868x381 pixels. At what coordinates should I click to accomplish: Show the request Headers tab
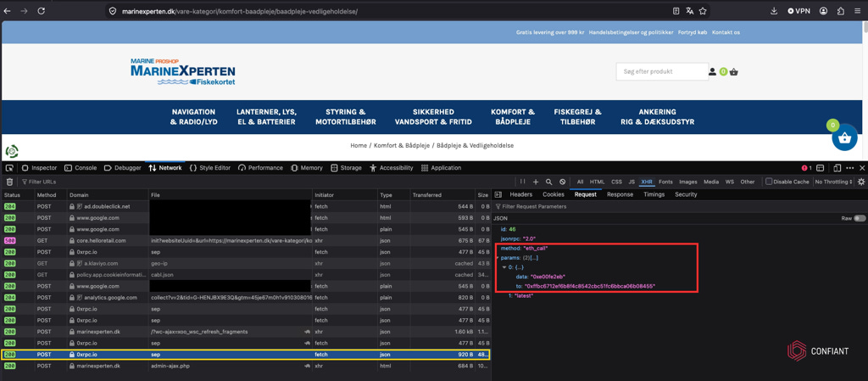[521, 194]
